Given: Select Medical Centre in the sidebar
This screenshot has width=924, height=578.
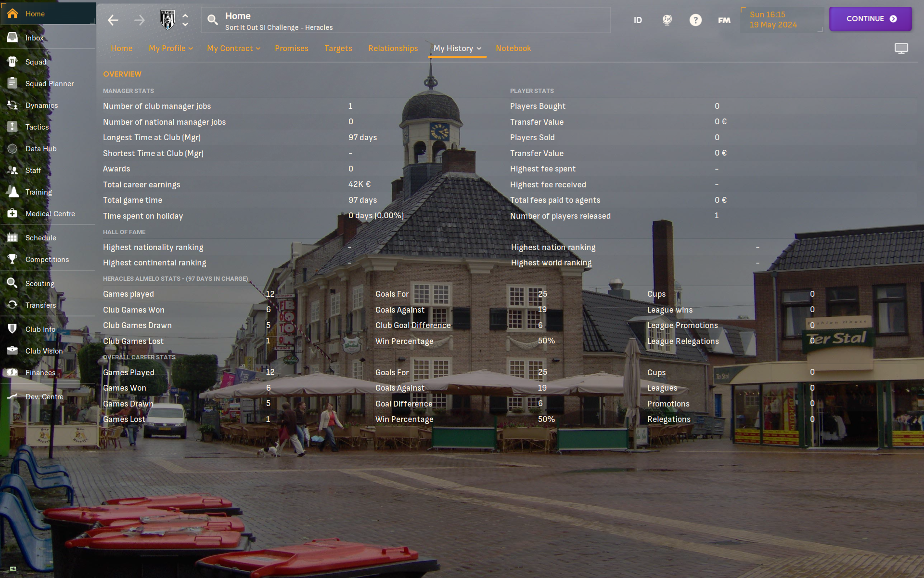Looking at the screenshot, I should (x=50, y=214).
